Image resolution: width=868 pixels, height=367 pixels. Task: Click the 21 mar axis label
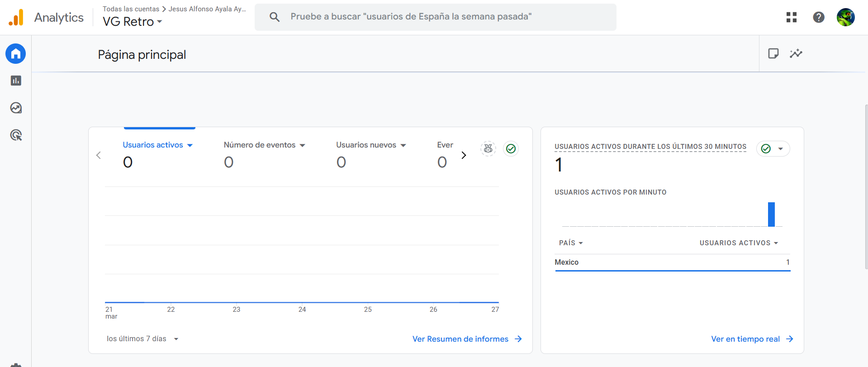coord(111,313)
